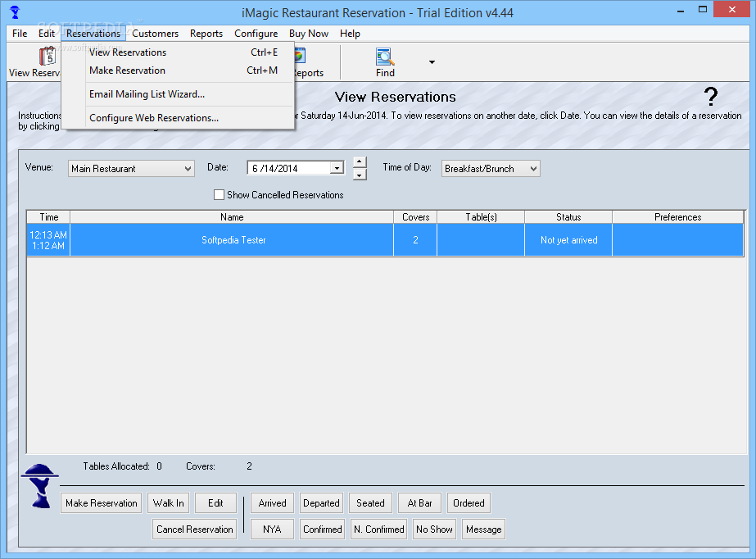
Task: Open the Help menu
Action: click(350, 34)
